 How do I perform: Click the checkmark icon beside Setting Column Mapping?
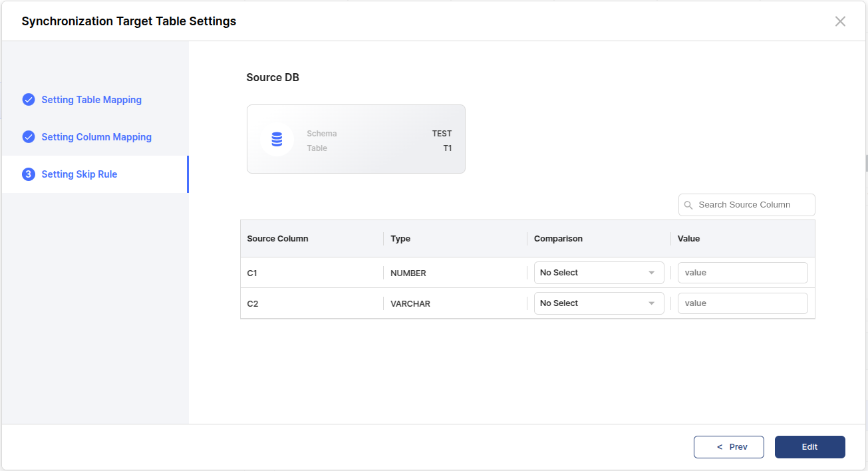pyautogui.click(x=29, y=137)
